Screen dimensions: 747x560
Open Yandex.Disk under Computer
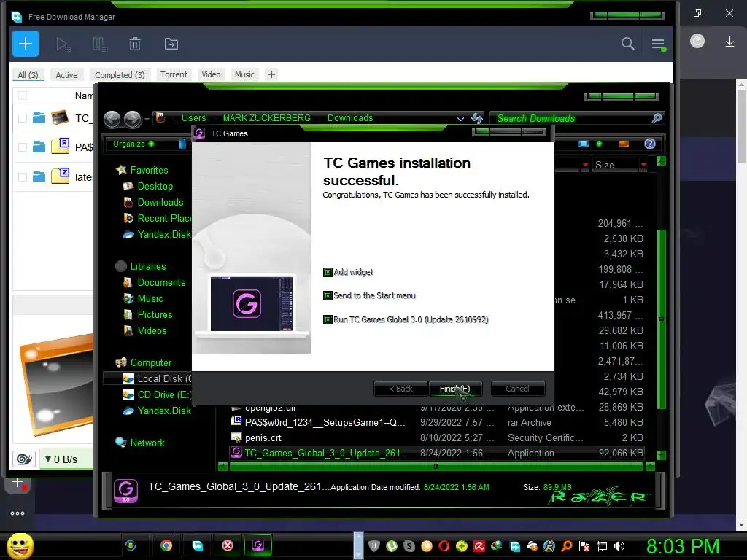(164, 411)
